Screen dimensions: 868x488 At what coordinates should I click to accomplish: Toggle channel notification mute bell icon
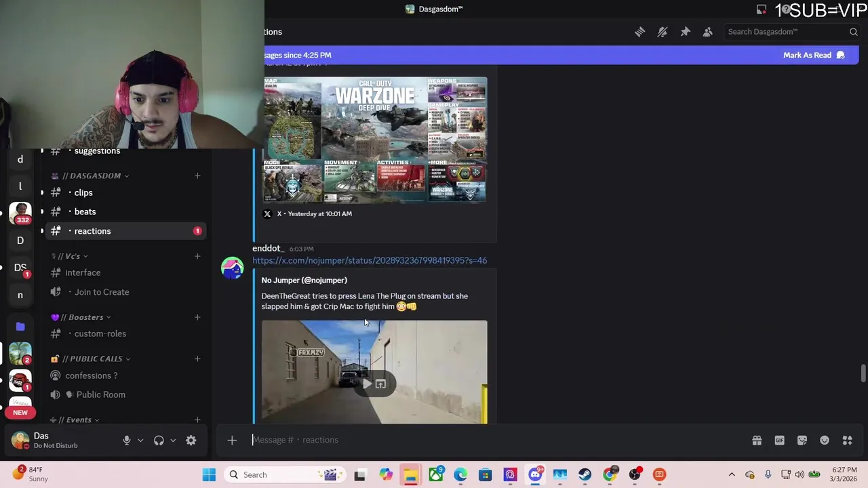(663, 32)
